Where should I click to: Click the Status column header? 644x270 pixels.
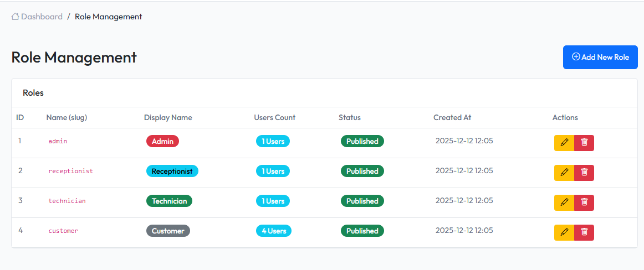coord(349,117)
